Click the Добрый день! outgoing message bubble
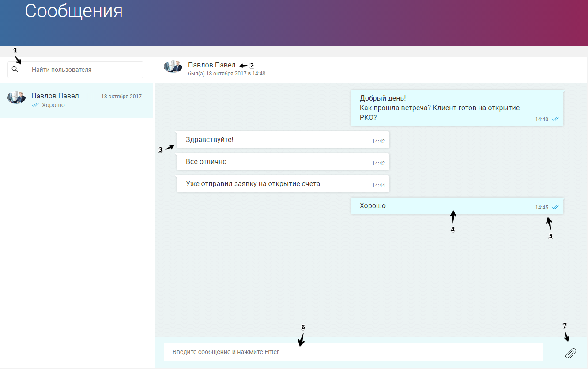The image size is (588, 369). [457, 108]
